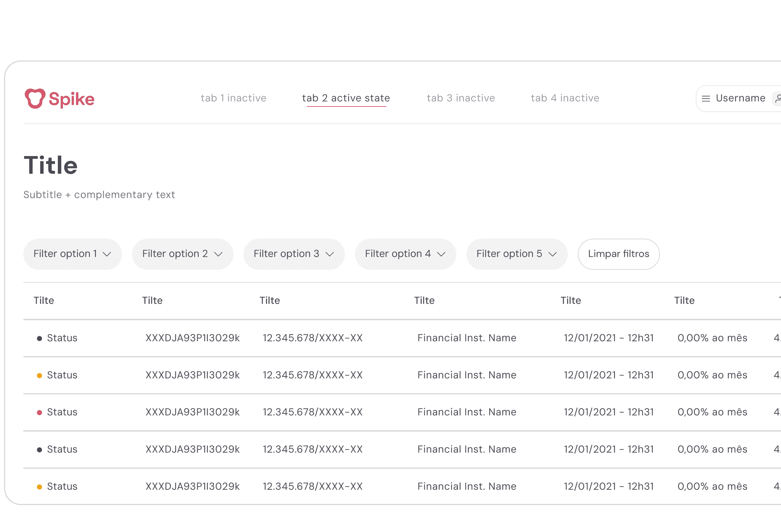Open tab 4 inactive

tap(565, 98)
